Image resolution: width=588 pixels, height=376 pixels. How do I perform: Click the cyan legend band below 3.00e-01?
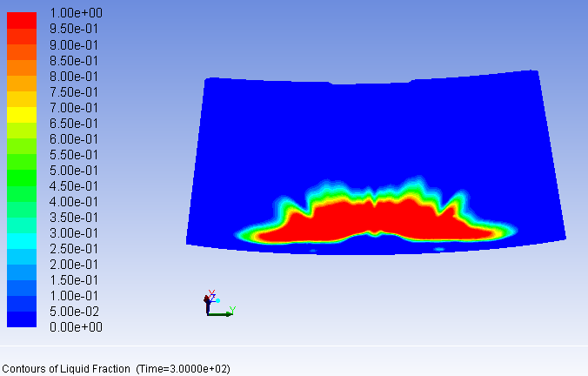point(22,240)
